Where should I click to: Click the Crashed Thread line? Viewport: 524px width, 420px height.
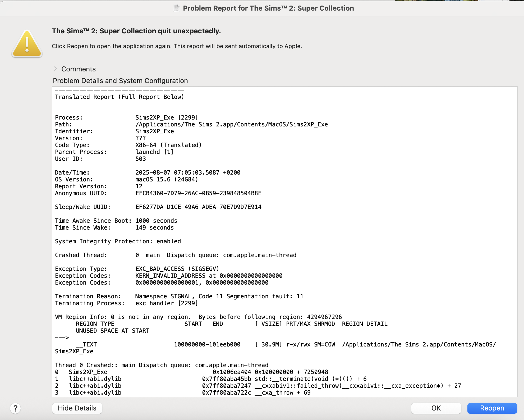tap(176, 255)
